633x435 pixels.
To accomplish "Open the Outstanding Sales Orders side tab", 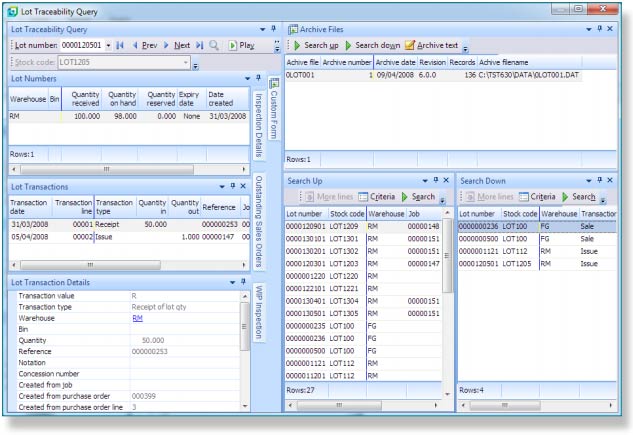I will point(258,223).
